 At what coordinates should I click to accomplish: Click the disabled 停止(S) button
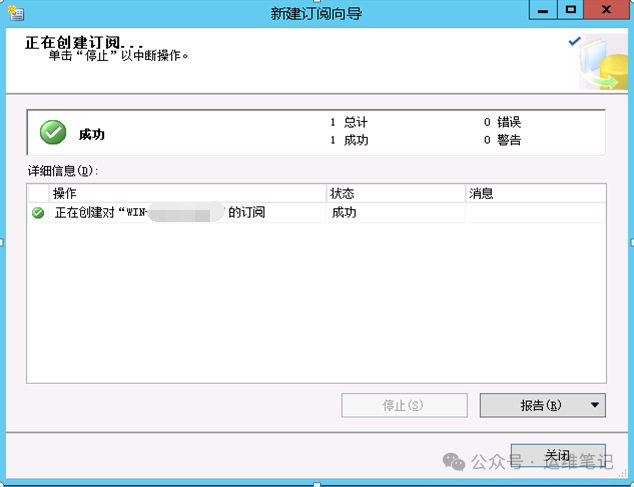pyautogui.click(x=404, y=405)
